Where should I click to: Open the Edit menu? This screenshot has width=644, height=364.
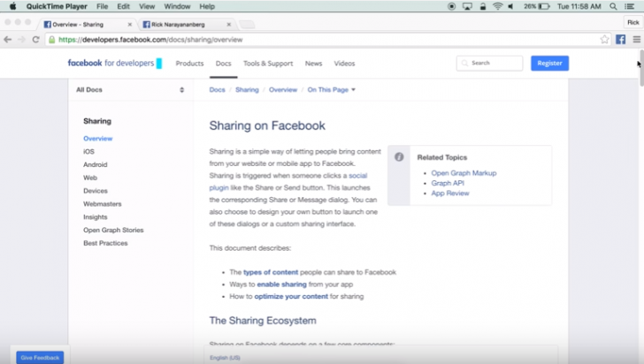click(123, 6)
